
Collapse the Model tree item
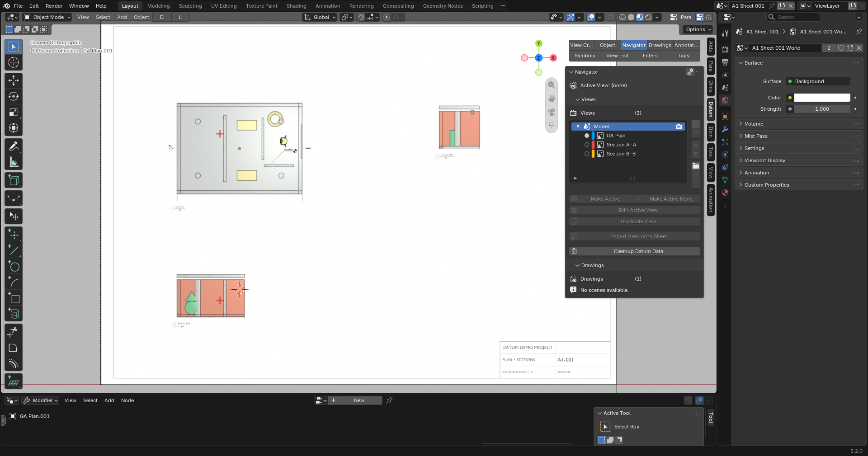point(578,127)
